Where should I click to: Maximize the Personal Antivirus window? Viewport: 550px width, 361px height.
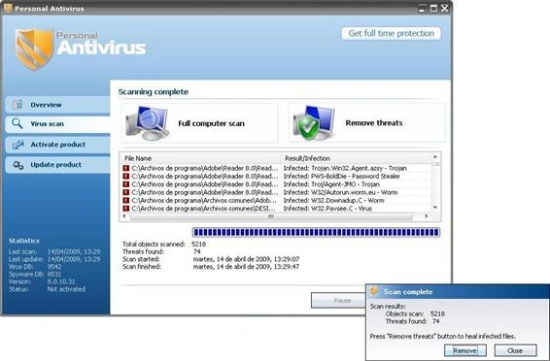tap(434, 8)
